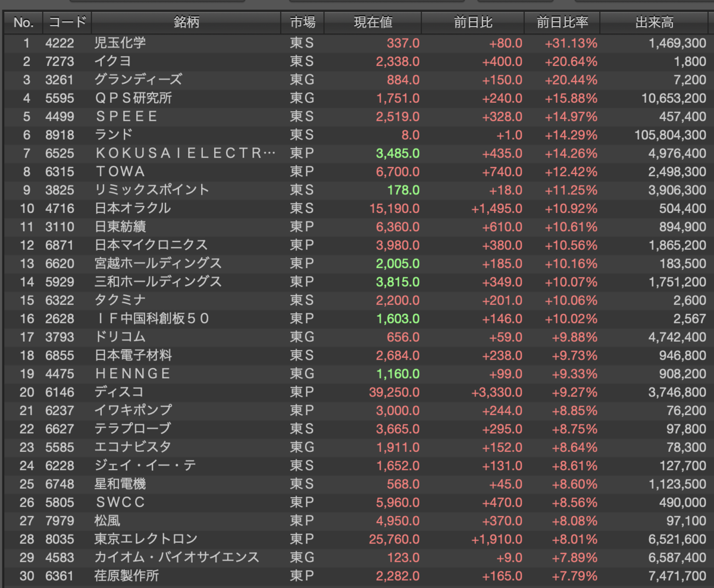Click the price 39,250.0 for ディスコ
This screenshot has width=714, height=588.
click(394, 392)
